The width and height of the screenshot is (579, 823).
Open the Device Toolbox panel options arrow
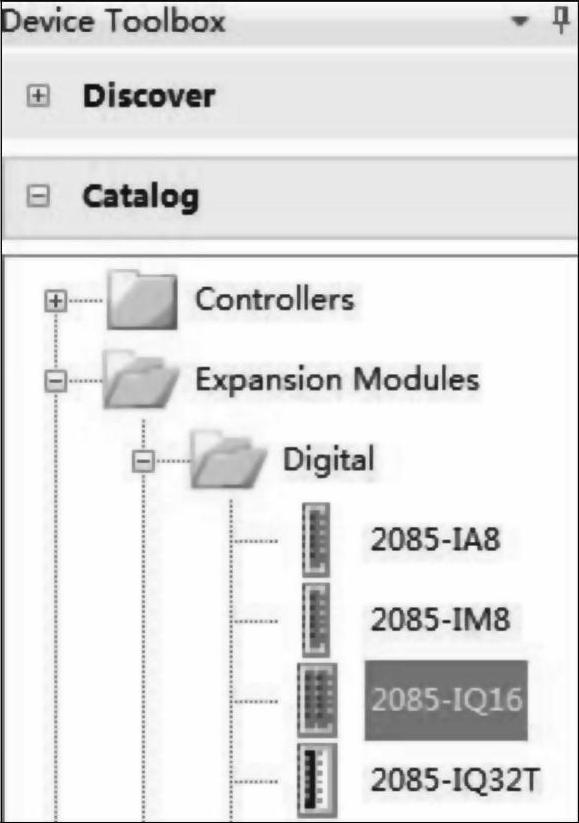coord(519,21)
